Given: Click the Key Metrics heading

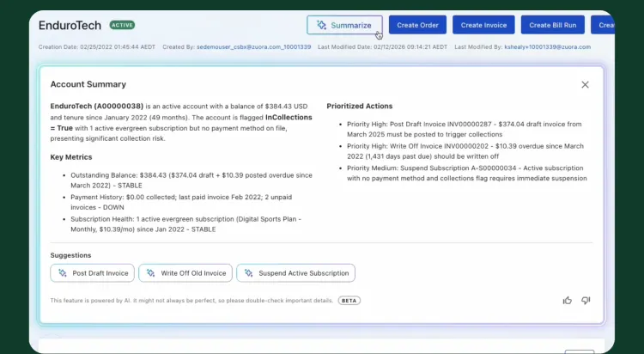Looking at the screenshot, I should pyautogui.click(x=71, y=157).
